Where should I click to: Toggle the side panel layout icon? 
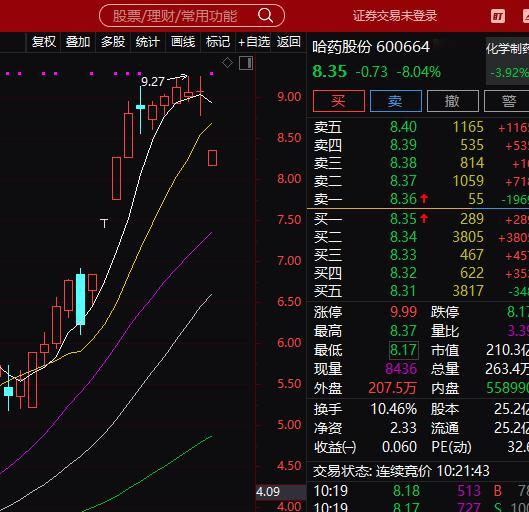(246, 63)
